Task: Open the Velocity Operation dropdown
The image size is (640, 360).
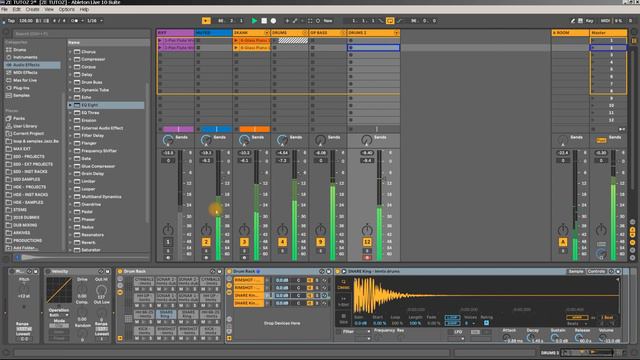Action: [x=60, y=316]
